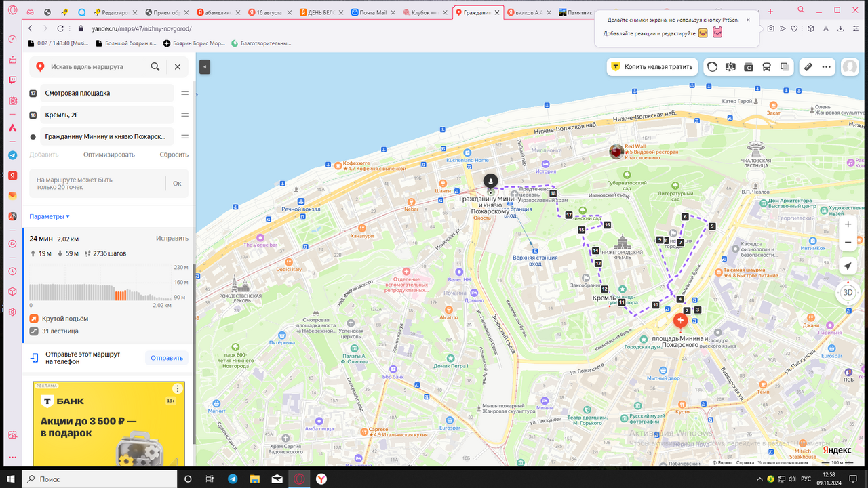Image resolution: width=868 pixels, height=488 pixels.
Task: Zoom in the map with plus button
Action: tap(848, 224)
